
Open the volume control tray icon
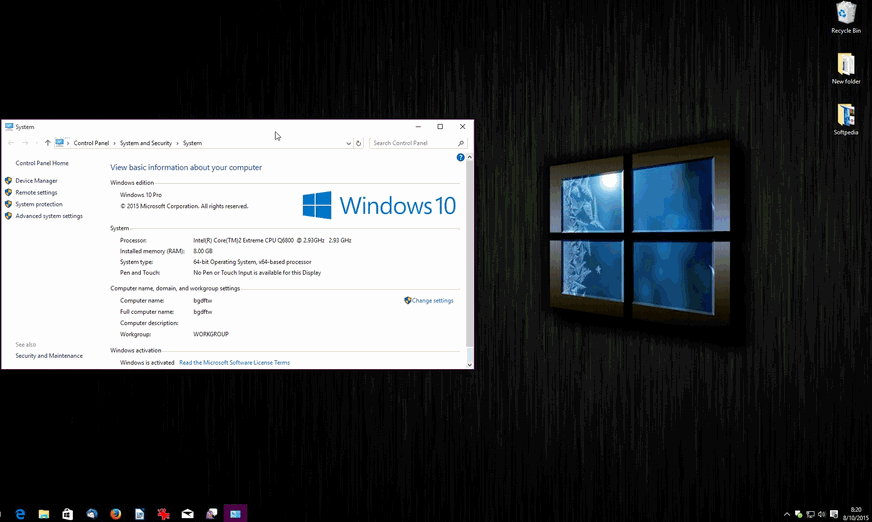coord(822,514)
